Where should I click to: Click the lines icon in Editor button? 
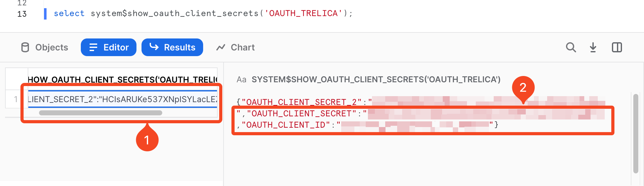[x=93, y=47]
